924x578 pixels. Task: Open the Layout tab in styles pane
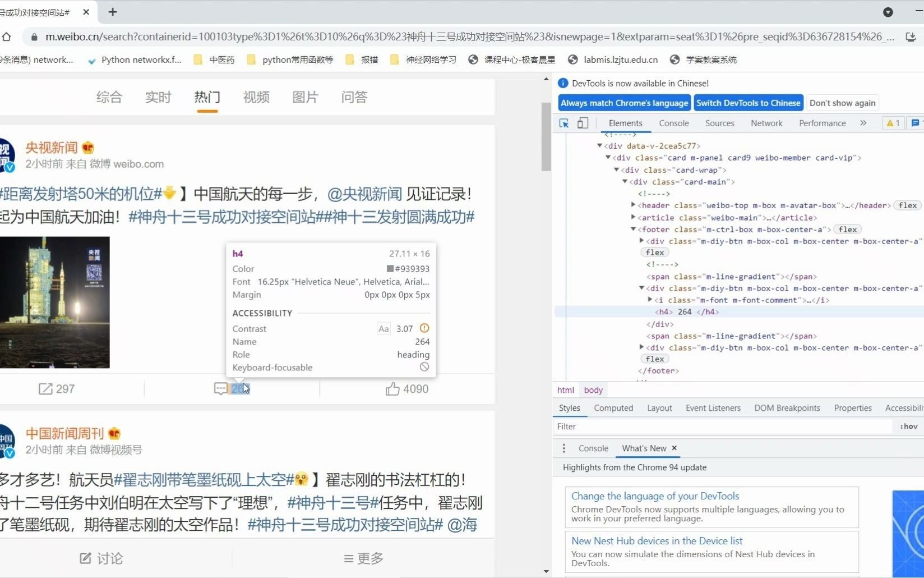659,408
